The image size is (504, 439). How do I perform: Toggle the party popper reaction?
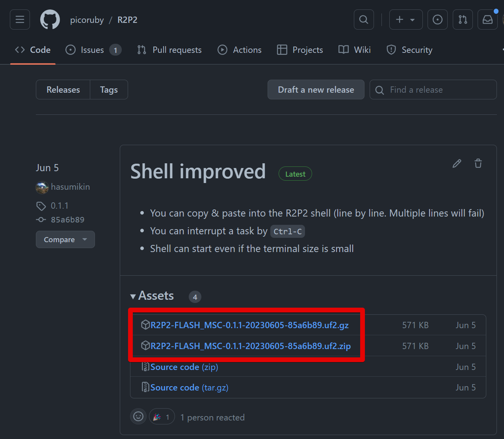click(162, 417)
